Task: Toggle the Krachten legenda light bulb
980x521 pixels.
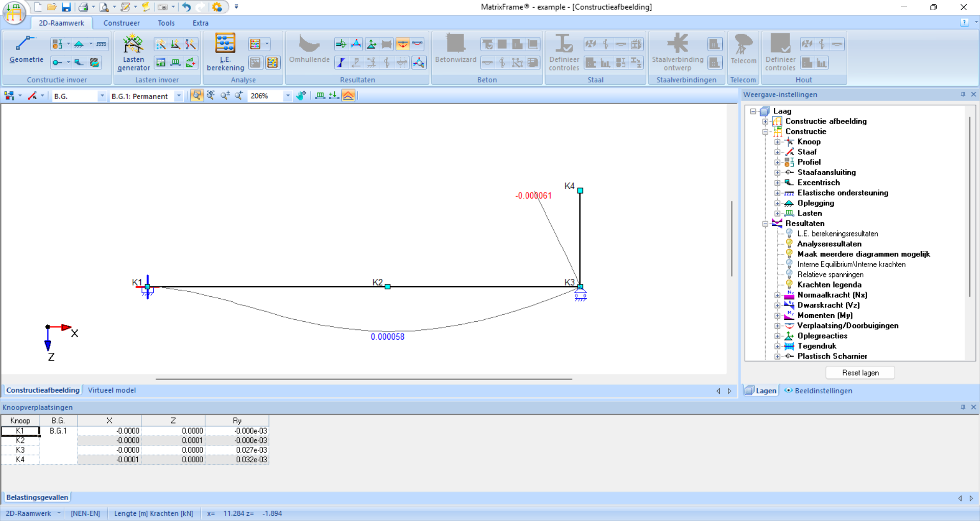Action: click(x=789, y=285)
